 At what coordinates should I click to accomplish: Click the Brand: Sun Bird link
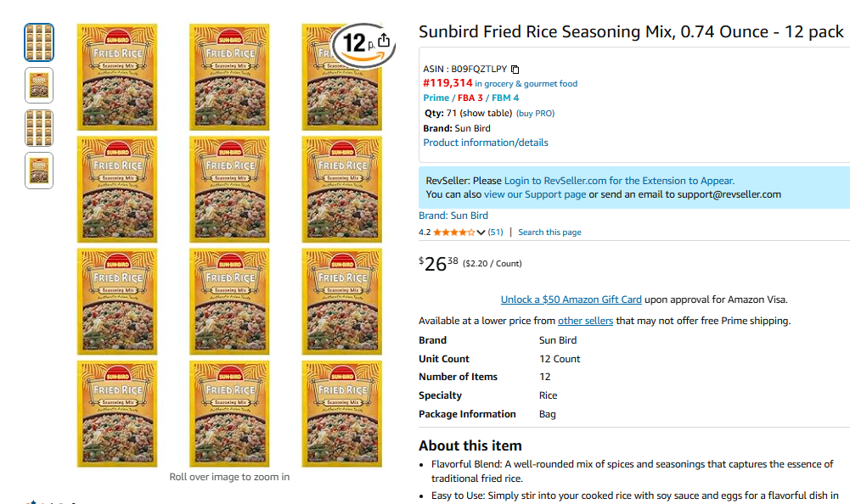tap(453, 216)
